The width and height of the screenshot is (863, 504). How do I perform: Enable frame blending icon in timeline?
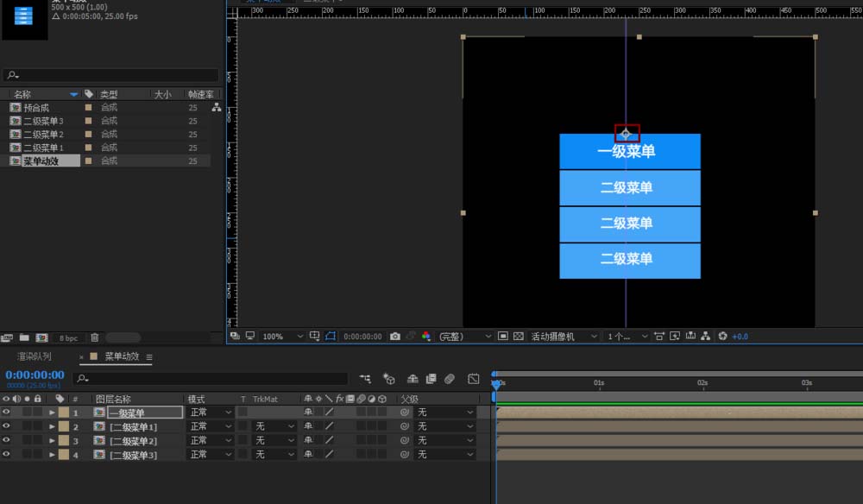(431, 379)
